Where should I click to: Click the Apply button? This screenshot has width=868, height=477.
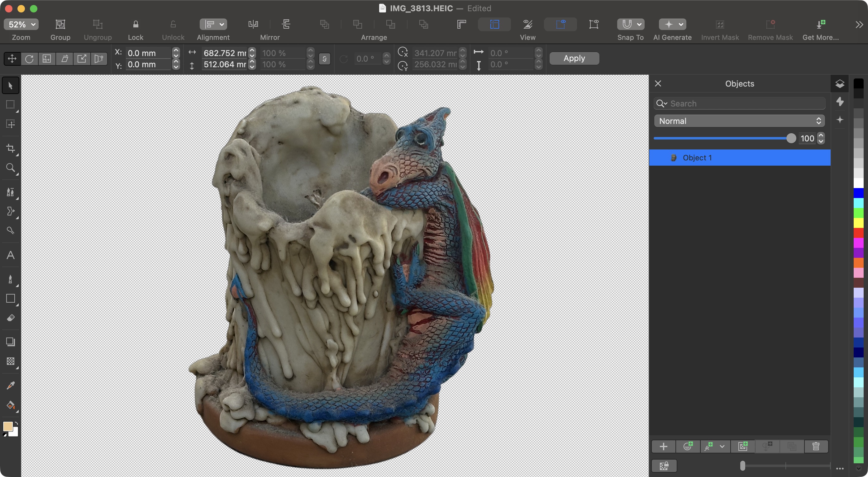coord(574,58)
